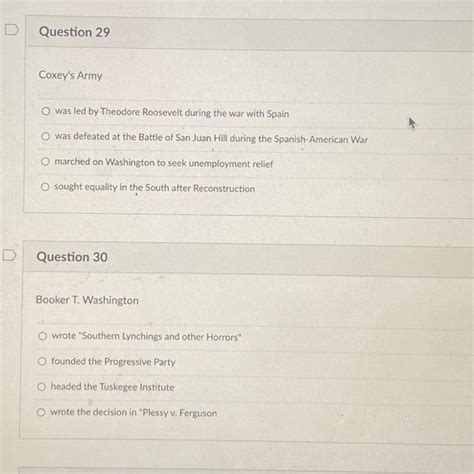Click the 'Booker T. Washington' question prompt
Viewport: 474px width, 474px height.
coord(87,300)
